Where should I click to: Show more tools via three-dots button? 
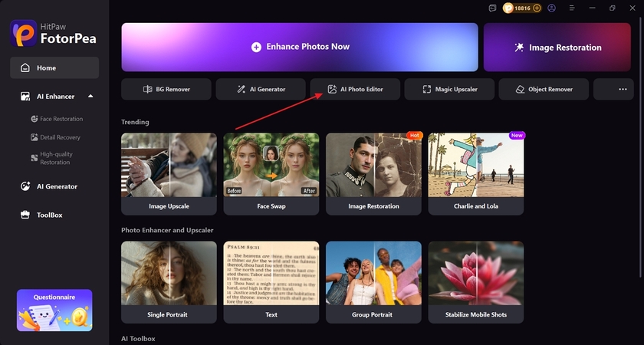click(623, 89)
